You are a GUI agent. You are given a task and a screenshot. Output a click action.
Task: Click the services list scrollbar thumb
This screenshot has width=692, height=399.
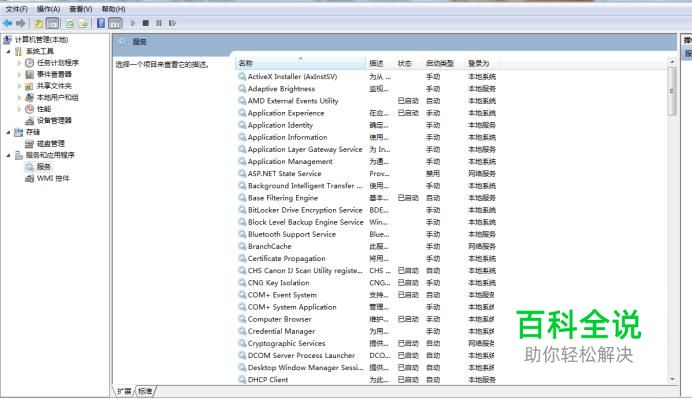click(672, 91)
